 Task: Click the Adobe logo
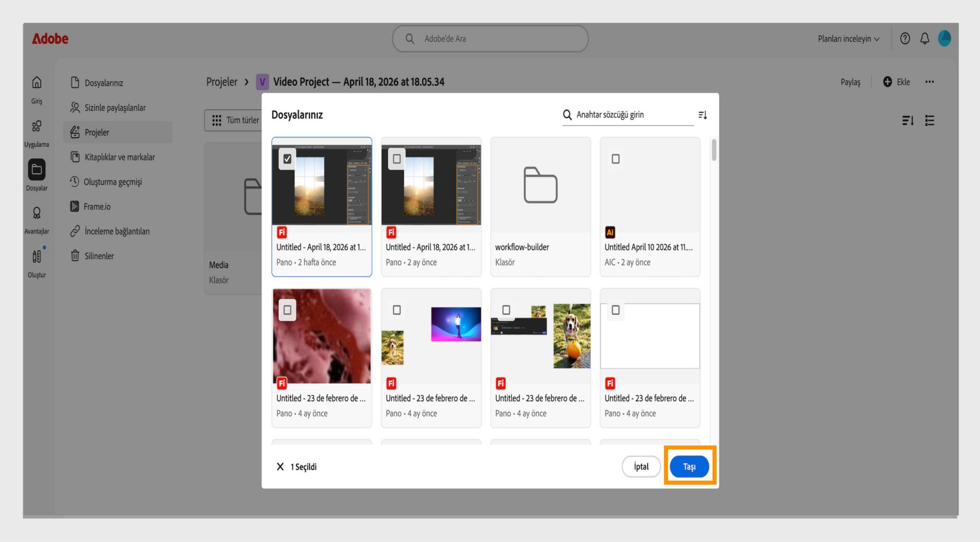pyautogui.click(x=50, y=39)
